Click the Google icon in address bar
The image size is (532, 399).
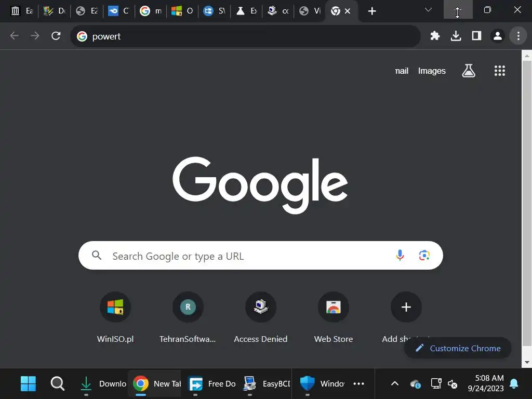coord(82,36)
